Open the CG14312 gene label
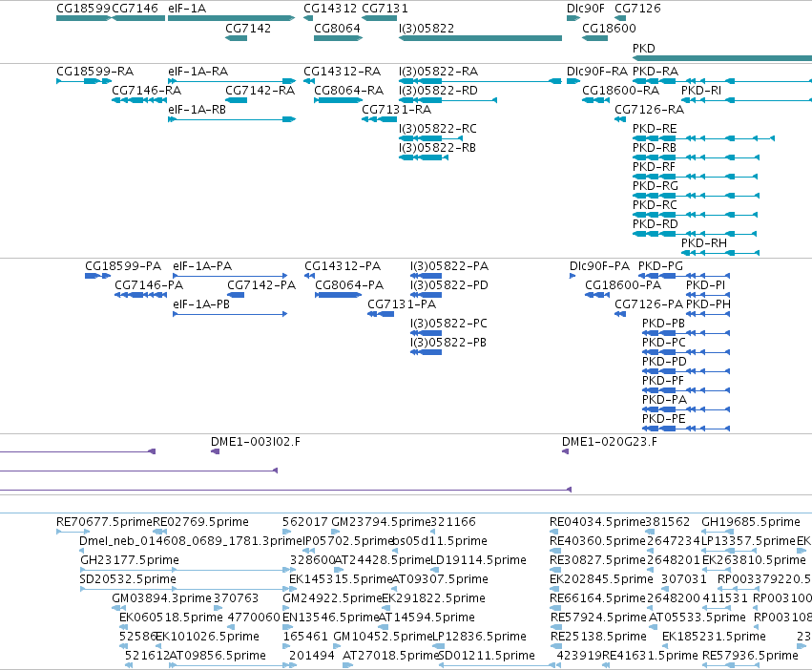812x670 pixels. 330,9
